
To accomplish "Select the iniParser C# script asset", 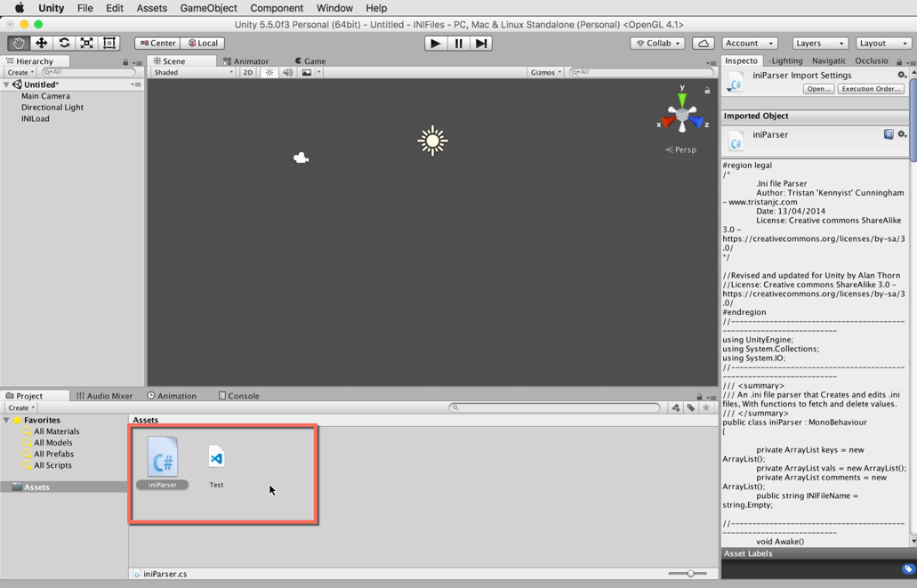I will click(163, 463).
